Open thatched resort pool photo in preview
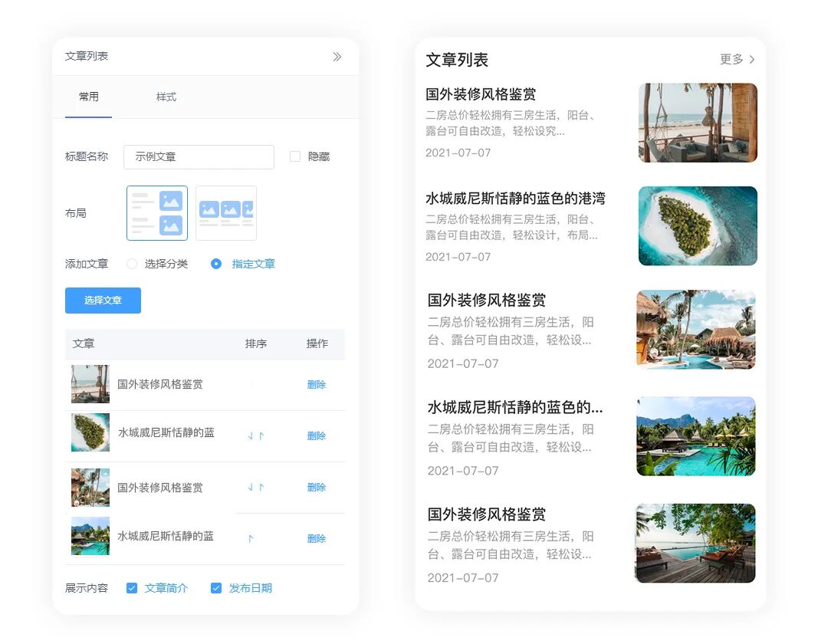Image resolution: width=818 pixels, height=644 pixels. point(695,330)
